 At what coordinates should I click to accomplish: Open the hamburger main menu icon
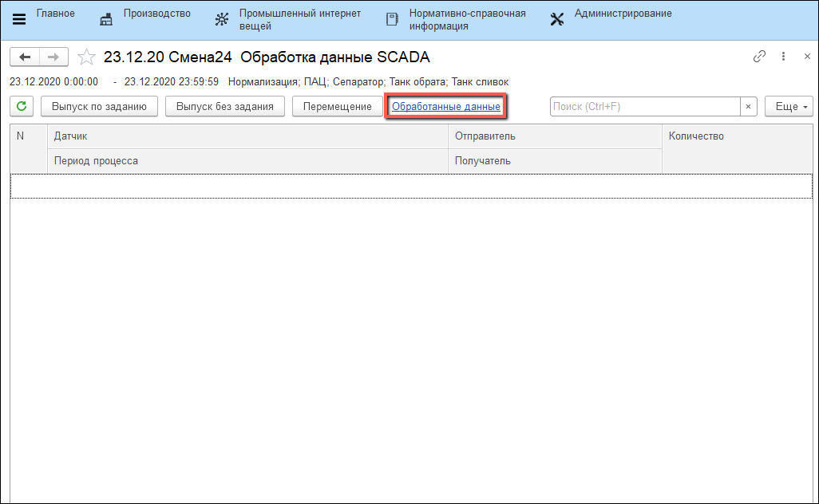(x=19, y=20)
